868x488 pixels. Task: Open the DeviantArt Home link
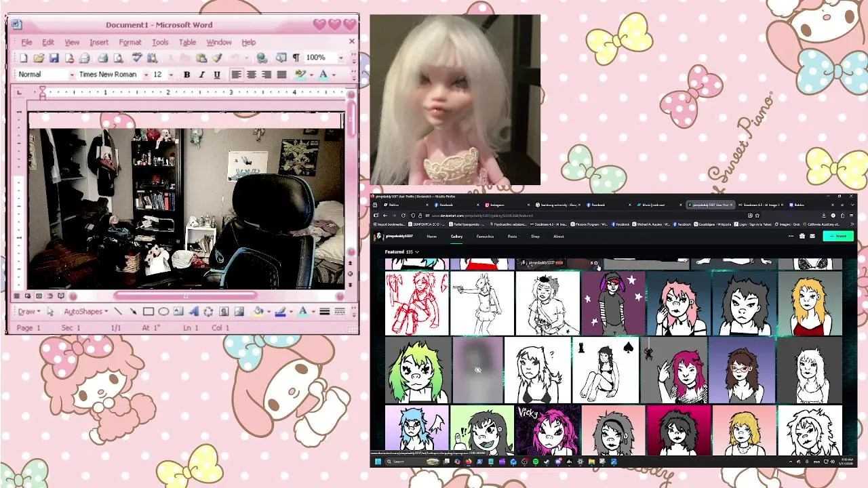tap(432, 237)
